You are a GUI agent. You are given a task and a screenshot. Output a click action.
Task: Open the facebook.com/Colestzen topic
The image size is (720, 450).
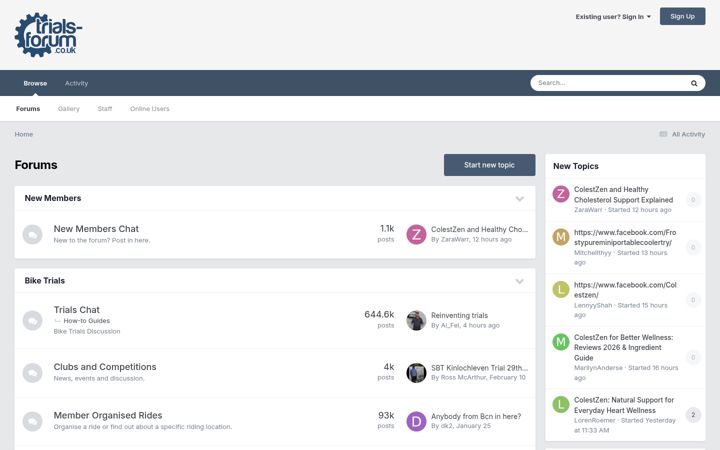(x=625, y=290)
